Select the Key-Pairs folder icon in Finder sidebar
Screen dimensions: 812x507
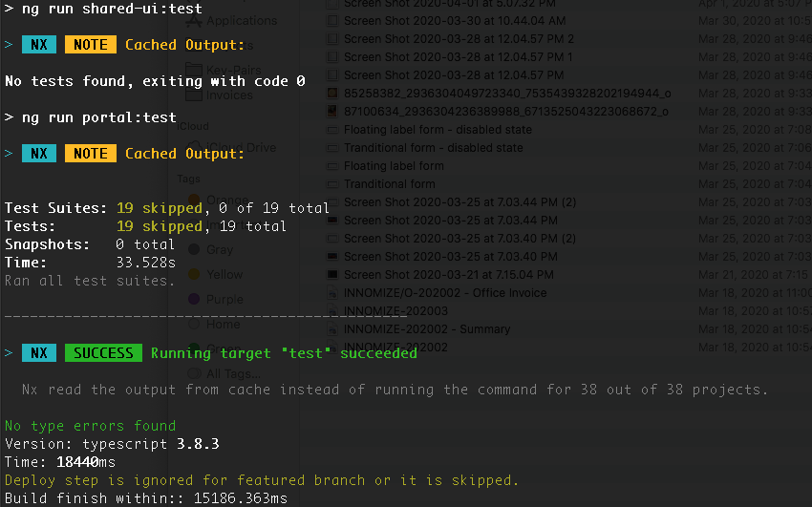(194, 70)
